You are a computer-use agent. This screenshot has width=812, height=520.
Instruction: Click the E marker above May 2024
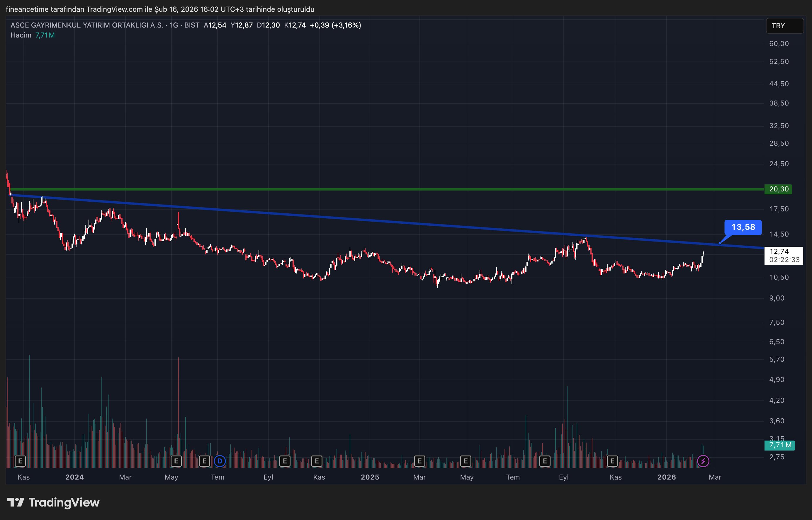[176, 461]
